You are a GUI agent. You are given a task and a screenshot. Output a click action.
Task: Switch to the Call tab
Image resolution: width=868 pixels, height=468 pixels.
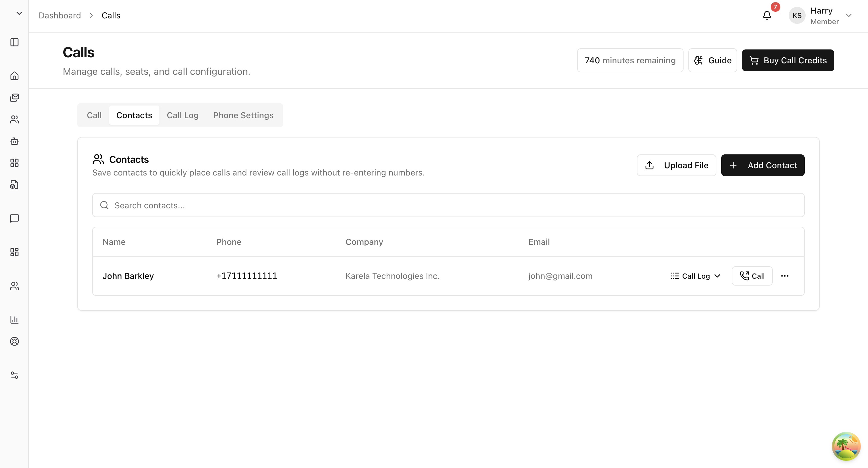[94, 115]
